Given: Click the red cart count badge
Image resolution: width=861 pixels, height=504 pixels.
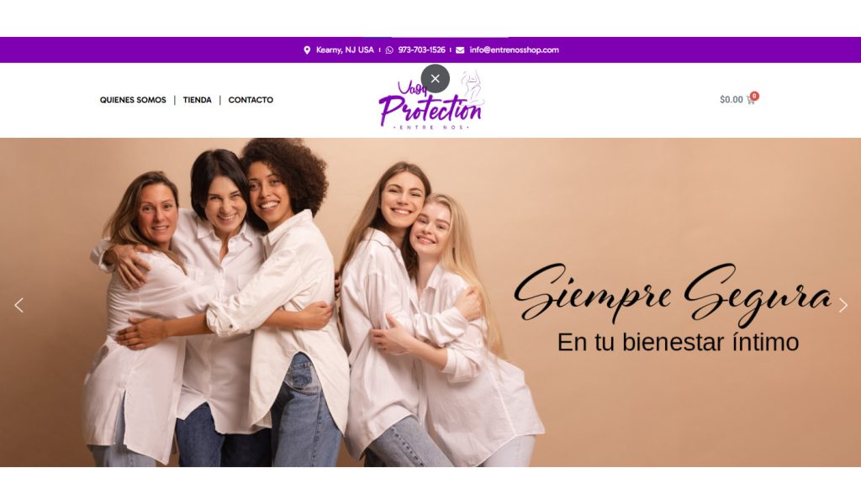Looking at the screenshot, I should (754, 96).
